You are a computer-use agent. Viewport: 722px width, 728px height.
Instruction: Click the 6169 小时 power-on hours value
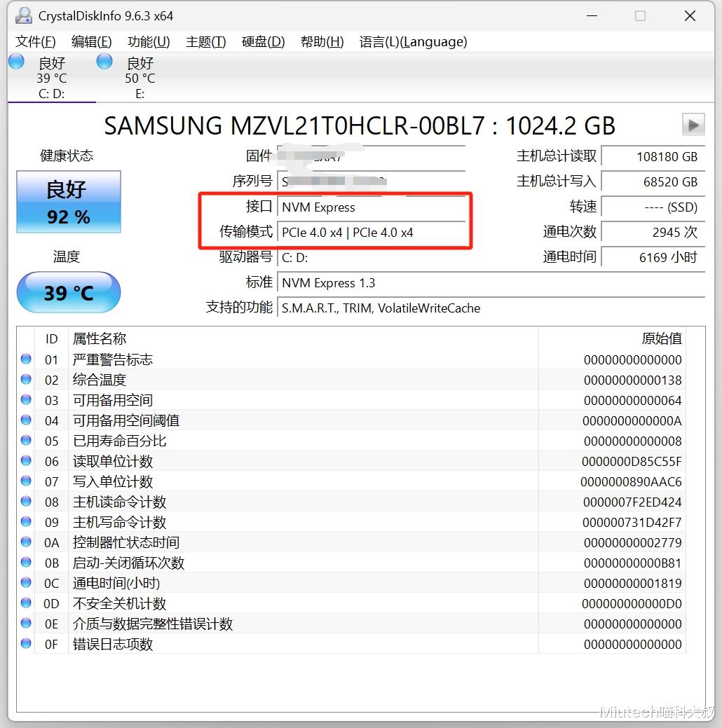pyautogui.click(x=653, y=258)
